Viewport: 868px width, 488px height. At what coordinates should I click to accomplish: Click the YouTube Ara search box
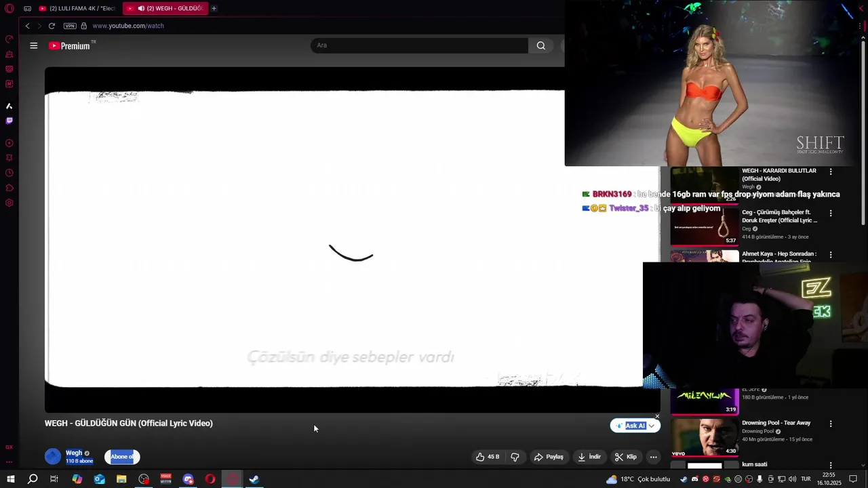[419, 45]
